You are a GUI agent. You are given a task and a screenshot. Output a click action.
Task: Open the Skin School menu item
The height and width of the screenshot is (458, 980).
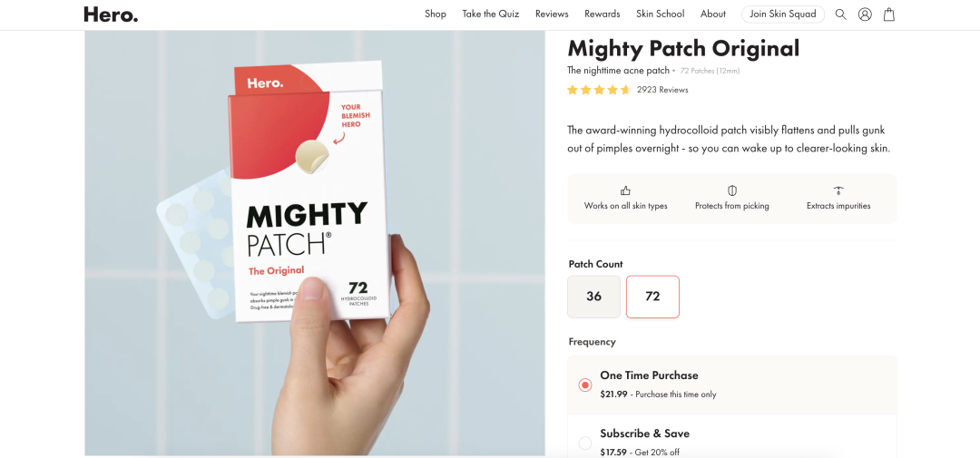[660, 14]
